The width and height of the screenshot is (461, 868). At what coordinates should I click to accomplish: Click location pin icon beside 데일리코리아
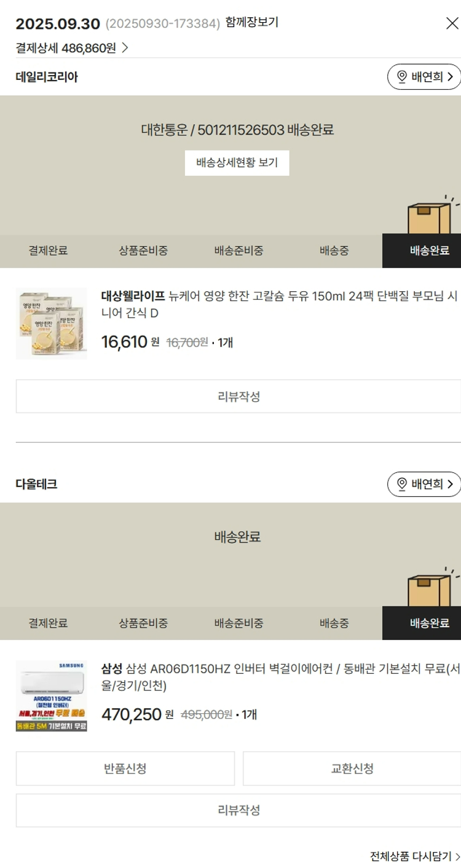tap(402, 77)
